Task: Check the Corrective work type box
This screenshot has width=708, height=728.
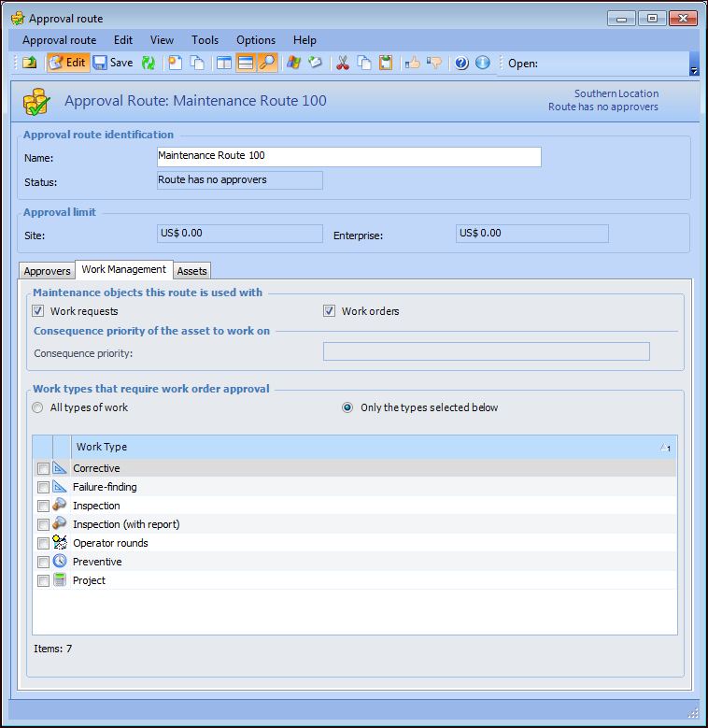Action: coord(43,468)
